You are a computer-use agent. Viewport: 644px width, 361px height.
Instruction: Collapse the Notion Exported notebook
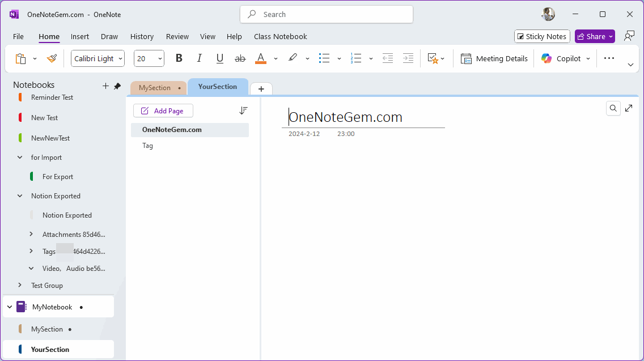(x=20, y=196)
